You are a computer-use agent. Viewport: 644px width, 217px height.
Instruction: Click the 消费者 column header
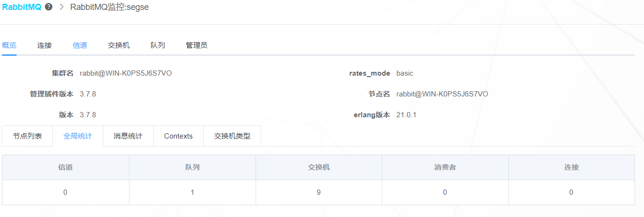[x=445, y=167]
